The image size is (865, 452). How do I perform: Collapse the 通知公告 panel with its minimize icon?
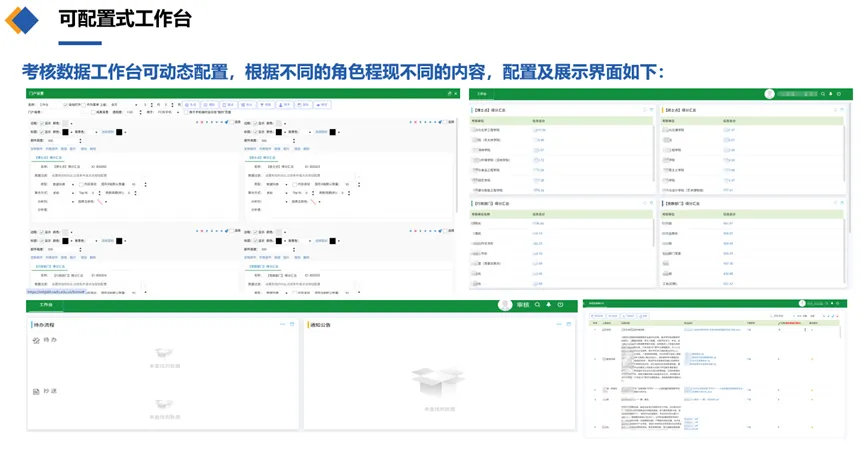click(559, 324)
